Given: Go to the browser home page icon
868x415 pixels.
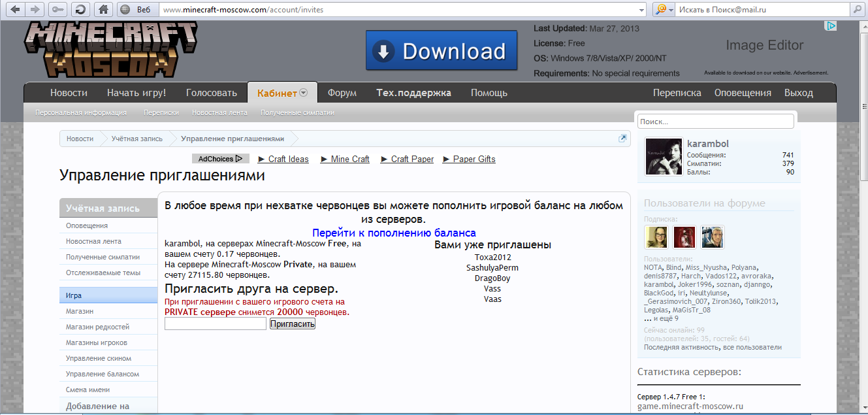Looking at the screenshot, I should tap(103, 9).
